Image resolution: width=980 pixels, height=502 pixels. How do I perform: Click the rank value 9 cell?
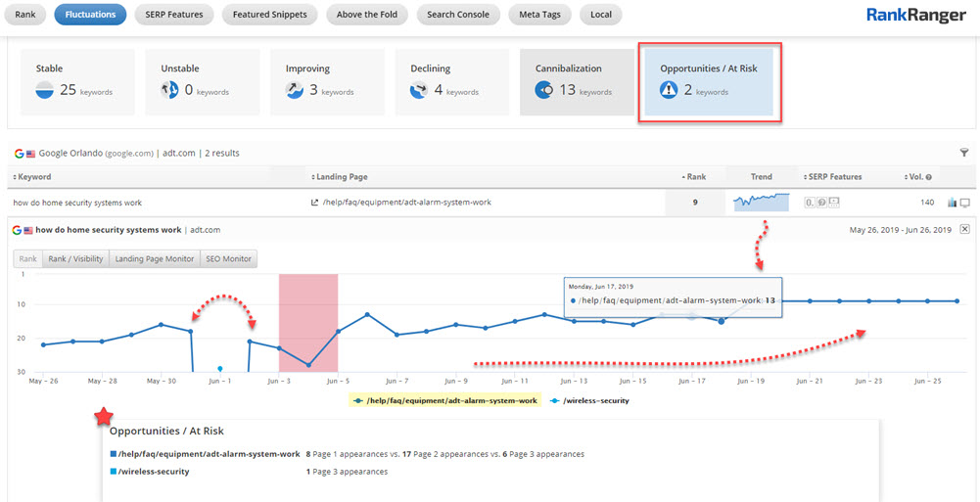coord(695,203)
